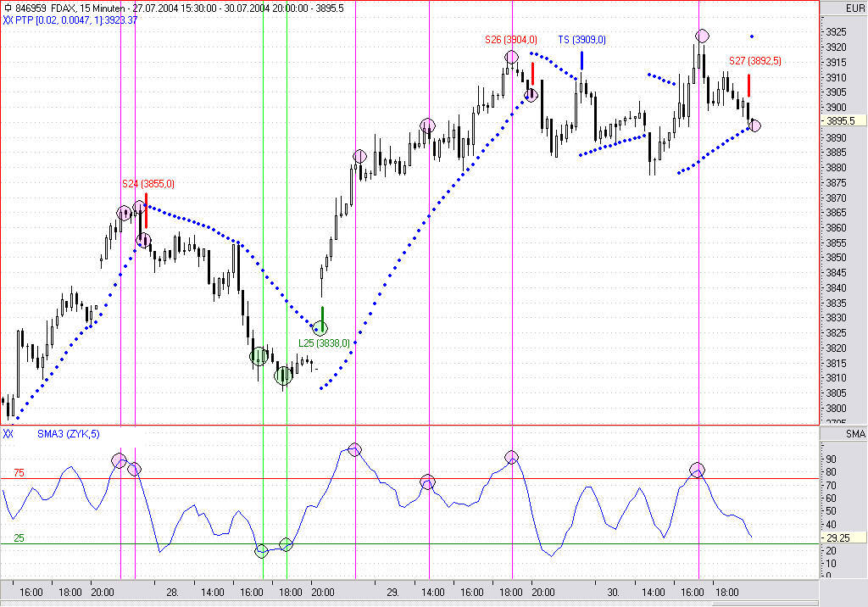
Task: Click the date label 28. on time axis
Action: (173, 592)
